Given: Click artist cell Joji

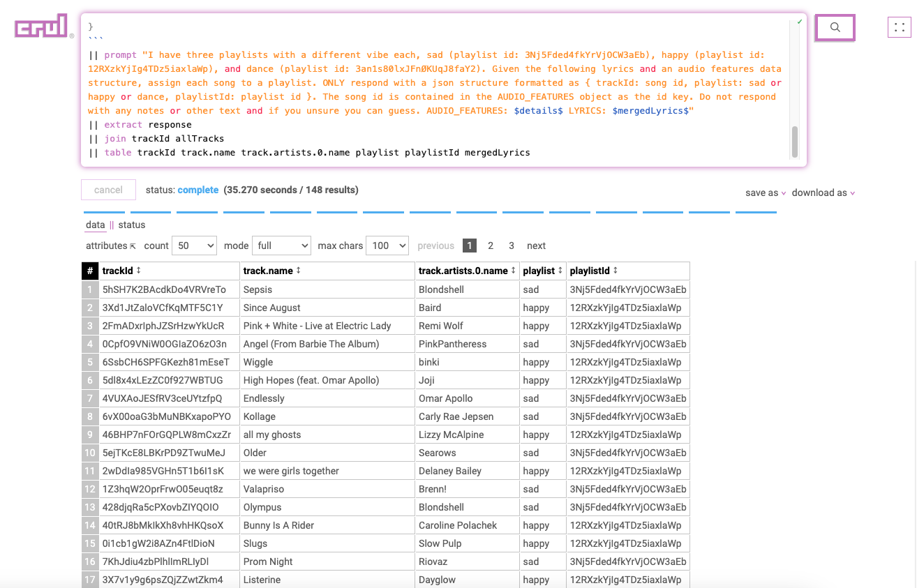Looking at the screenshot, I should point(468,380).
